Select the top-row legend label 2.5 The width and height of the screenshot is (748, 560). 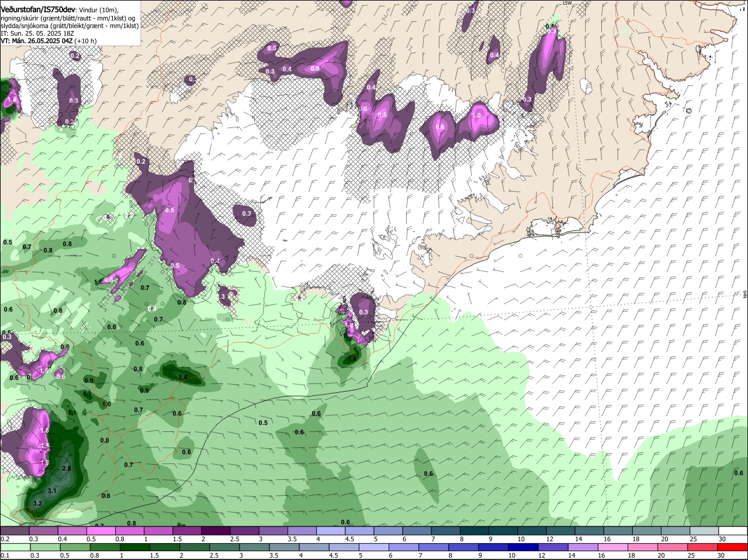coord(234,538)
